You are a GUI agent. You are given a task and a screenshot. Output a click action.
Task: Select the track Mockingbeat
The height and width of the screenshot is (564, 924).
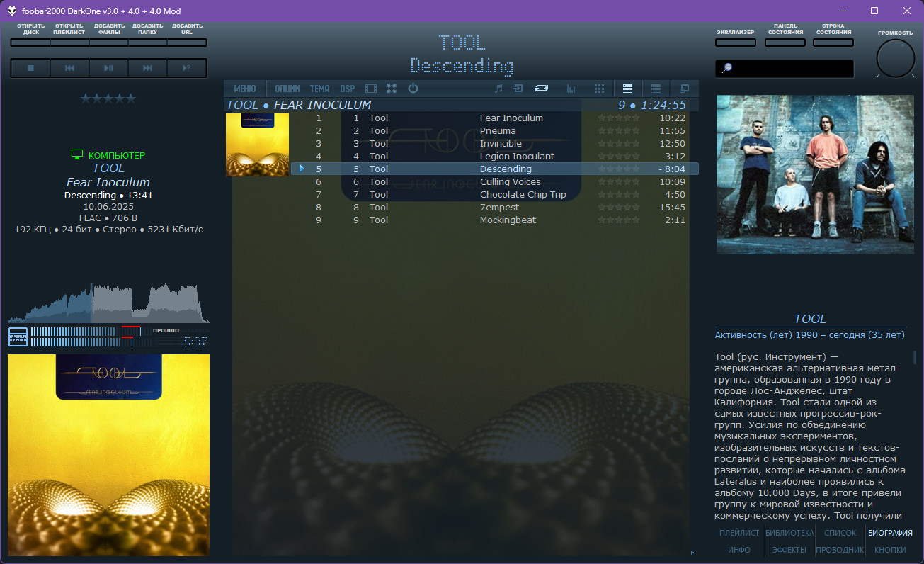point(495,220)
